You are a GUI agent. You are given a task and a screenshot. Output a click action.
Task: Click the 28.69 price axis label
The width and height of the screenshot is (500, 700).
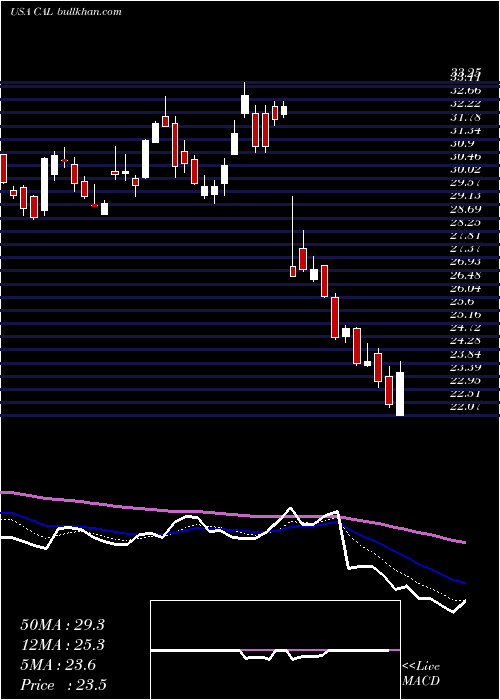[x=466, y=209]
